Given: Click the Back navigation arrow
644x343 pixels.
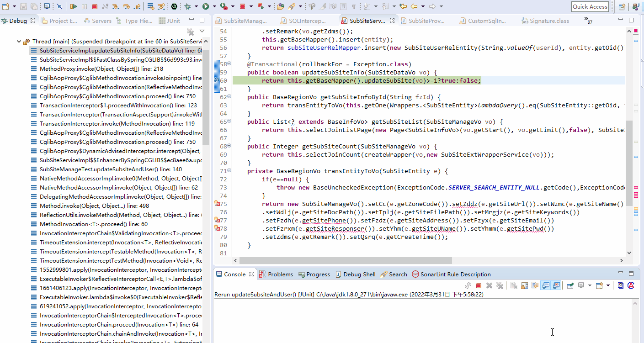Looking at the screenshot, I should click(x=414, y=6).
